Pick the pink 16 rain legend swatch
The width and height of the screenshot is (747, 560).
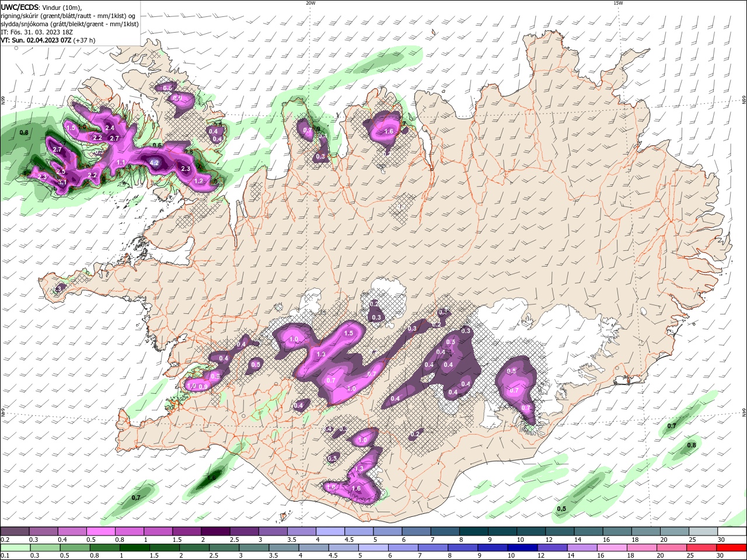pos(612,548)
